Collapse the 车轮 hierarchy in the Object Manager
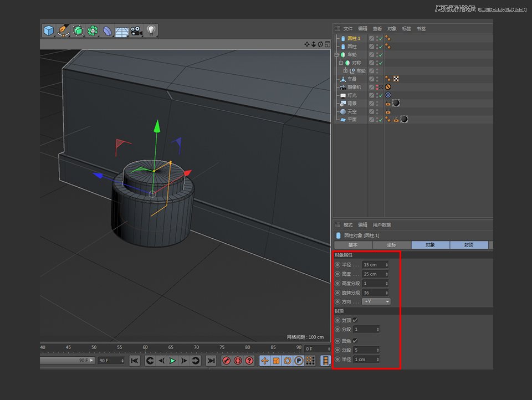 [337, 54]
